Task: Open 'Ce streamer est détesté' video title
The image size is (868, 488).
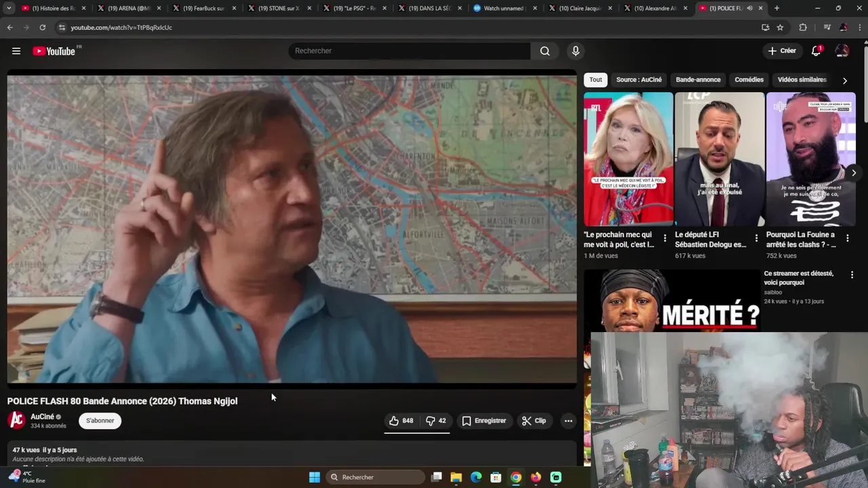Action: (798, 278)
